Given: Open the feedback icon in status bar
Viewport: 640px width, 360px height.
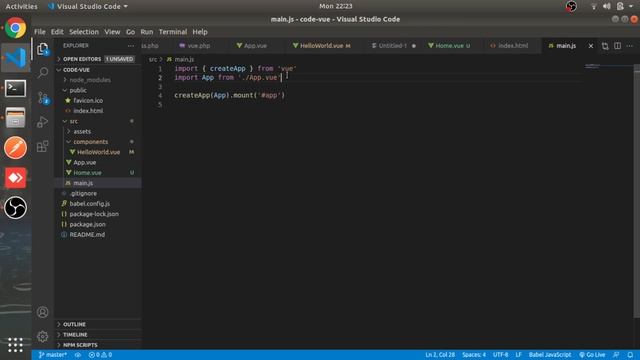Looking at the screenshot, I should [x=616, y=355].
